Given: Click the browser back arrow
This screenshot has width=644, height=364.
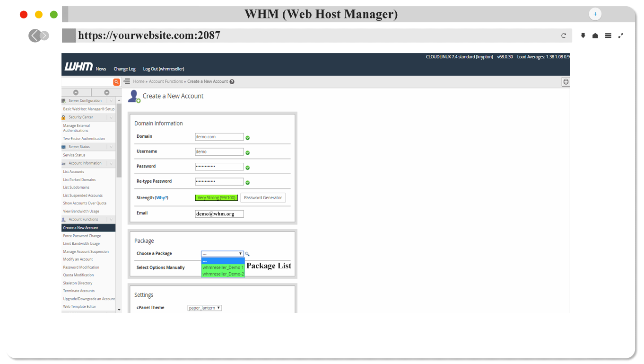Looking at the screenshot, I should click(x=35, y=36).
